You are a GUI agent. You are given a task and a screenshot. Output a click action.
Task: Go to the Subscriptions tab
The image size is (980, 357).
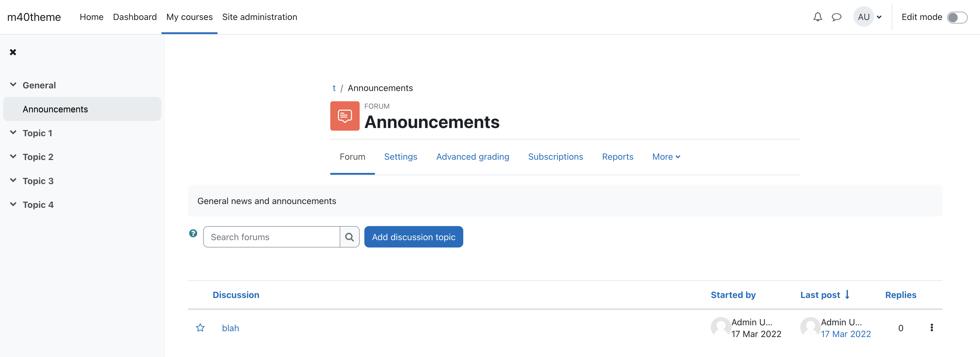tap(555, 157)
